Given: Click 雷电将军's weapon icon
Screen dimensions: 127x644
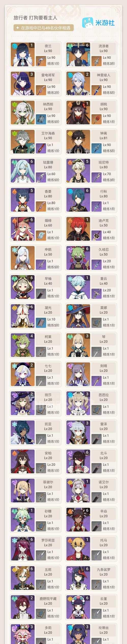Looking at the screenshot, I should [41, 90].
